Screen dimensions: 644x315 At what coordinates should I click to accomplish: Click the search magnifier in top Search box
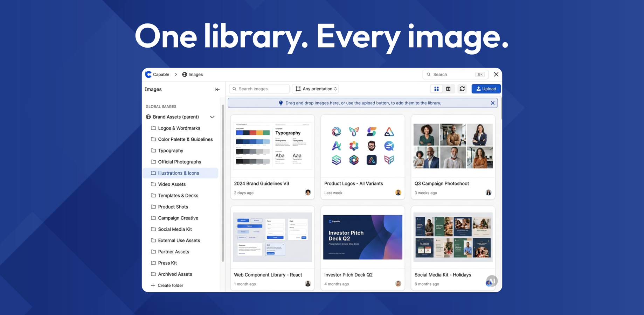429,75
